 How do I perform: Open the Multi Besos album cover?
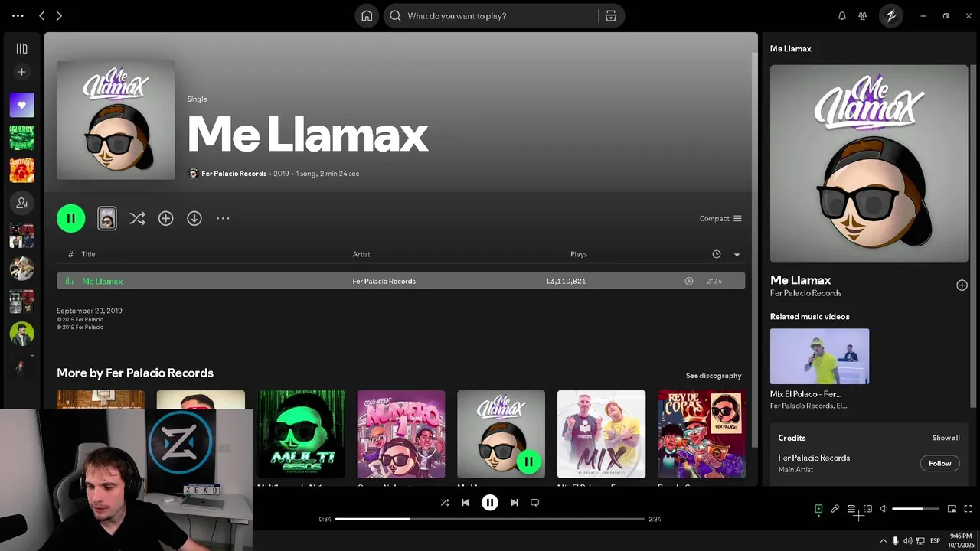point(301,434)
